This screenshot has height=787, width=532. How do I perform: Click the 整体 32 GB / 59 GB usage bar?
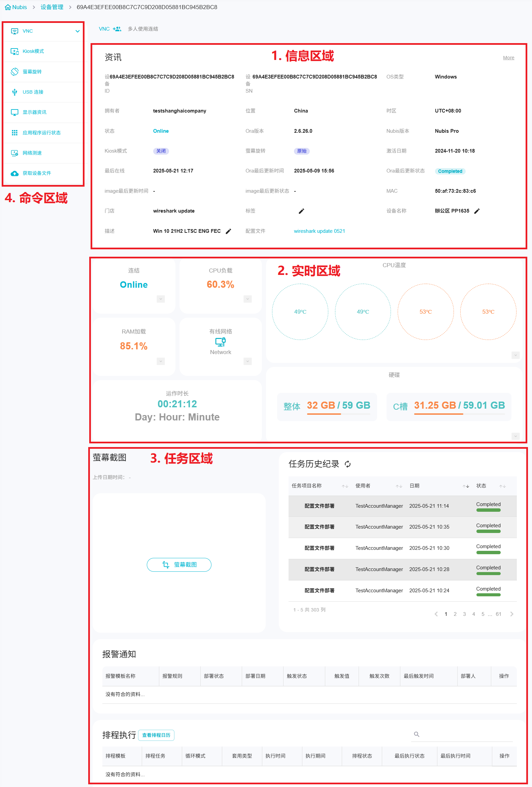[x=338, y=414]
